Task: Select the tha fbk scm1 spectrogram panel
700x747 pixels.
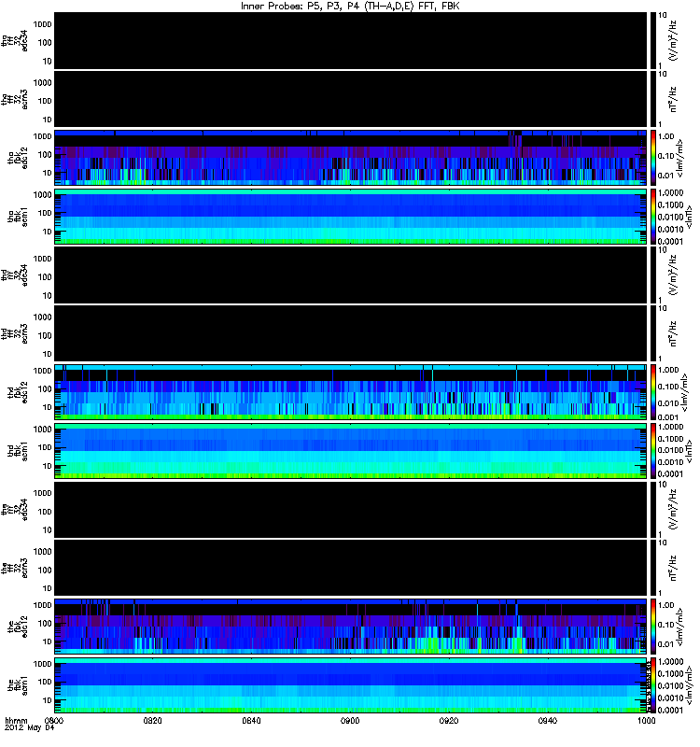Action: [351, 217]
